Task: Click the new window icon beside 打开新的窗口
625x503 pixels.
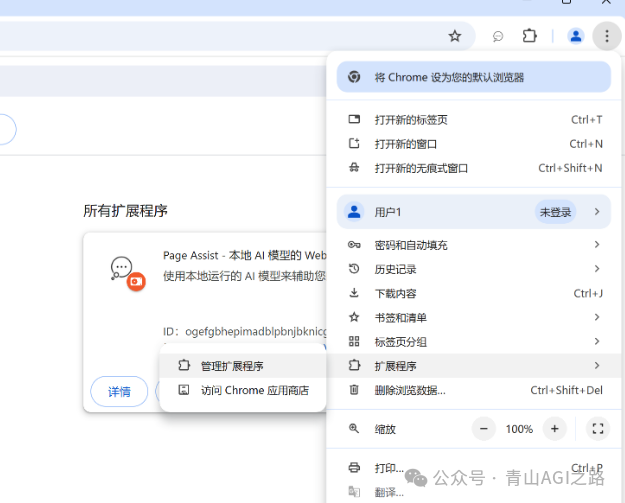Action: pos(354,143)
